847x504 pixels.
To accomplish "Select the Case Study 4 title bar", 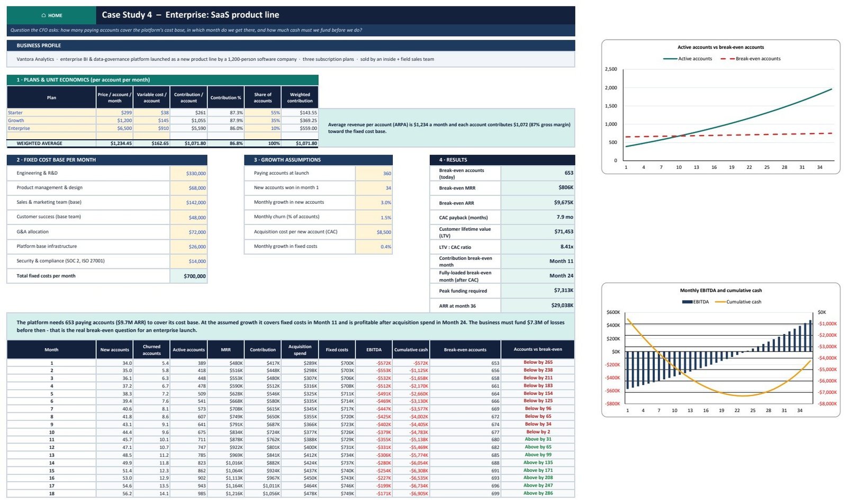I will (336, 15).
